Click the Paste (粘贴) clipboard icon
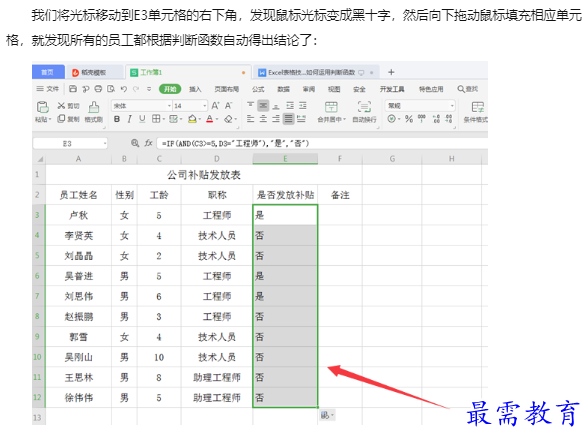The width and height of the screenshot is (588, 445). tap(42, 107)
